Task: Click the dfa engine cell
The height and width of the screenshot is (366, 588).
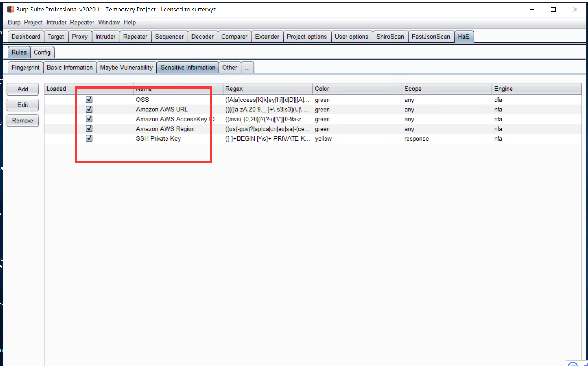Action: click(498, 100)
